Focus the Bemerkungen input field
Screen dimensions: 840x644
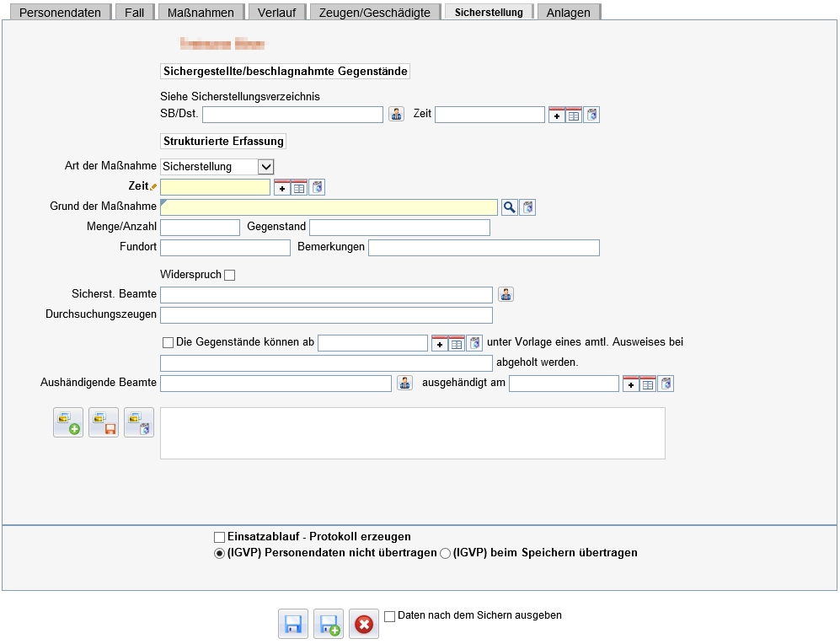click(x=484, y=248)
